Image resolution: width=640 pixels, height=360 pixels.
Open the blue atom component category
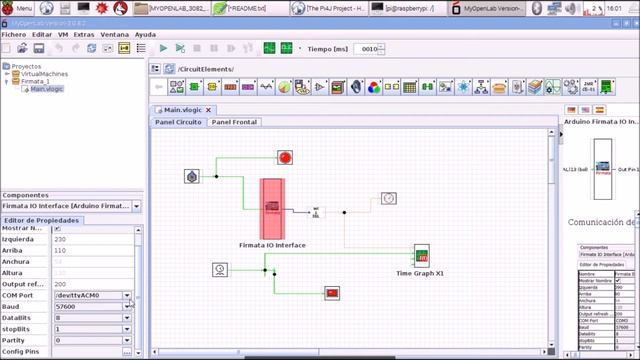click(463, 87)
